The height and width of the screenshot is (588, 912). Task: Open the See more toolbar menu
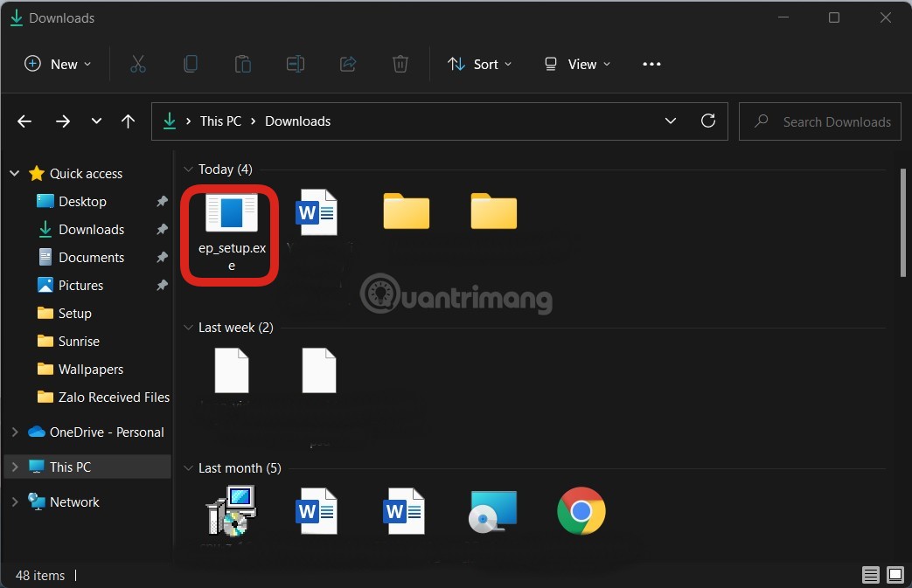[x=651, y=64]
